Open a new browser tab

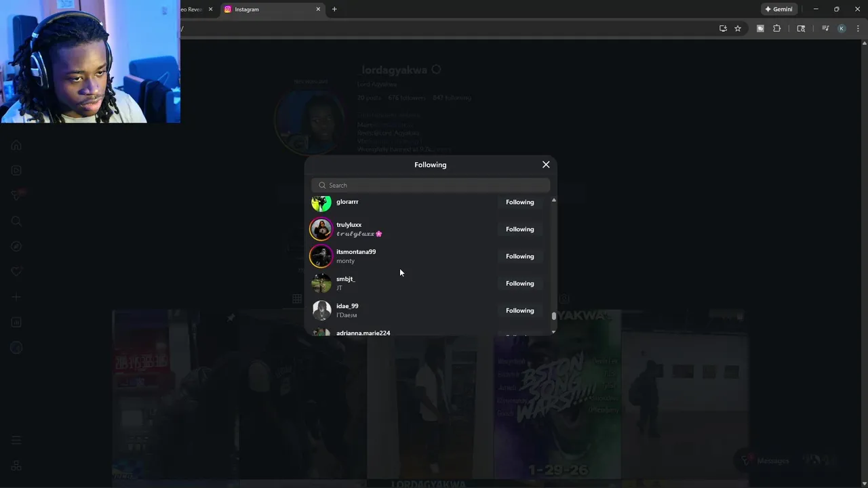click(x=334, y=9)
